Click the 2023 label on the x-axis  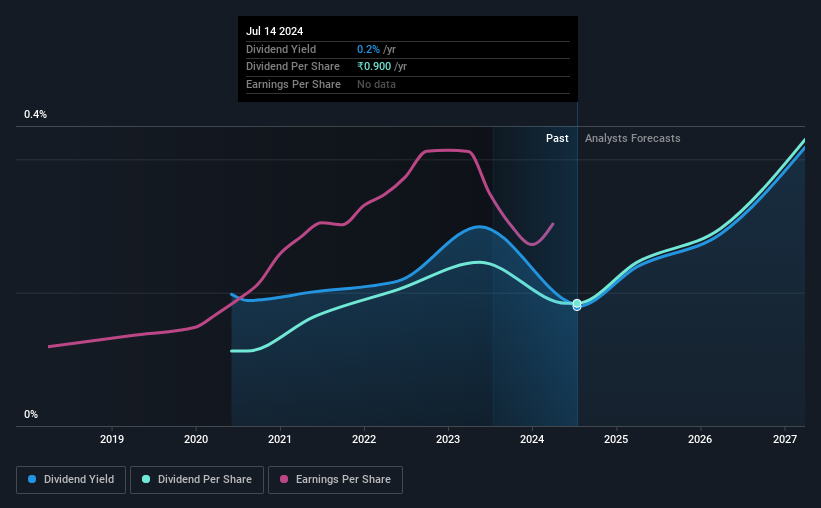[x=448, y=439]
